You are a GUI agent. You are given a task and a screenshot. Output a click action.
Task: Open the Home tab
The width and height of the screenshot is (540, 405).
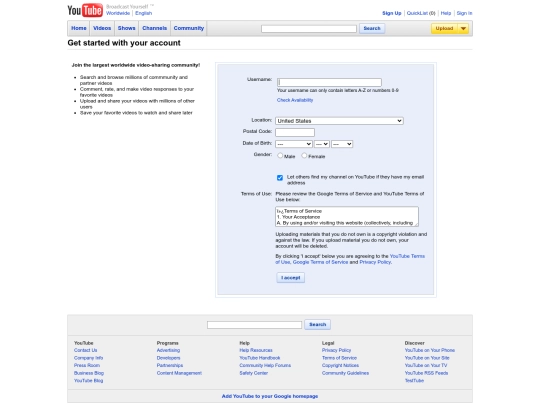point(79,28)
